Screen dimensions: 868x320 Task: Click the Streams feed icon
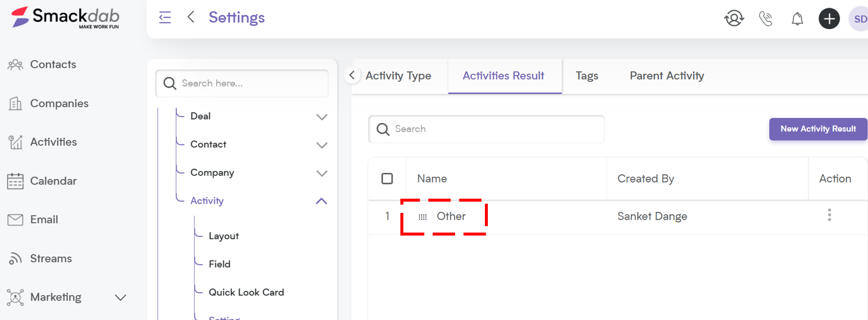click(15, 259)
